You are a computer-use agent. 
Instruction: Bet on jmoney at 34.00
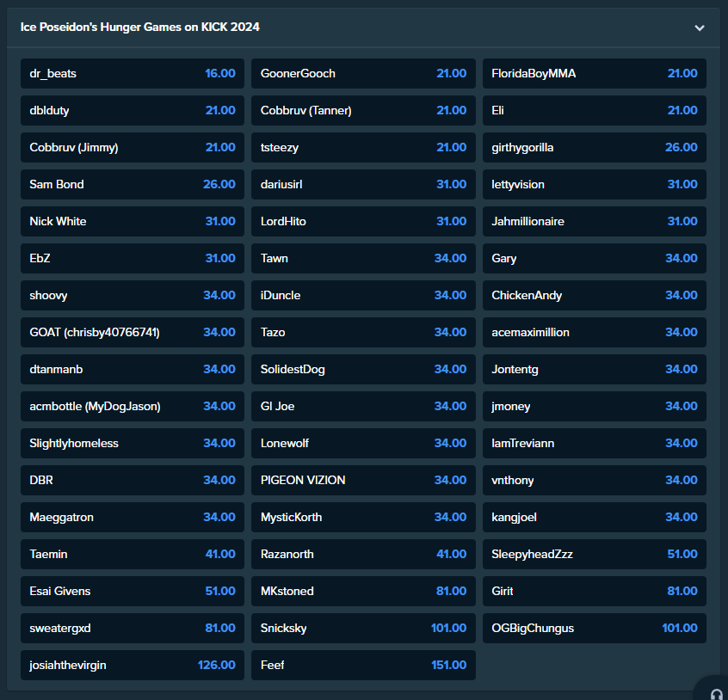tap(595, 407)
